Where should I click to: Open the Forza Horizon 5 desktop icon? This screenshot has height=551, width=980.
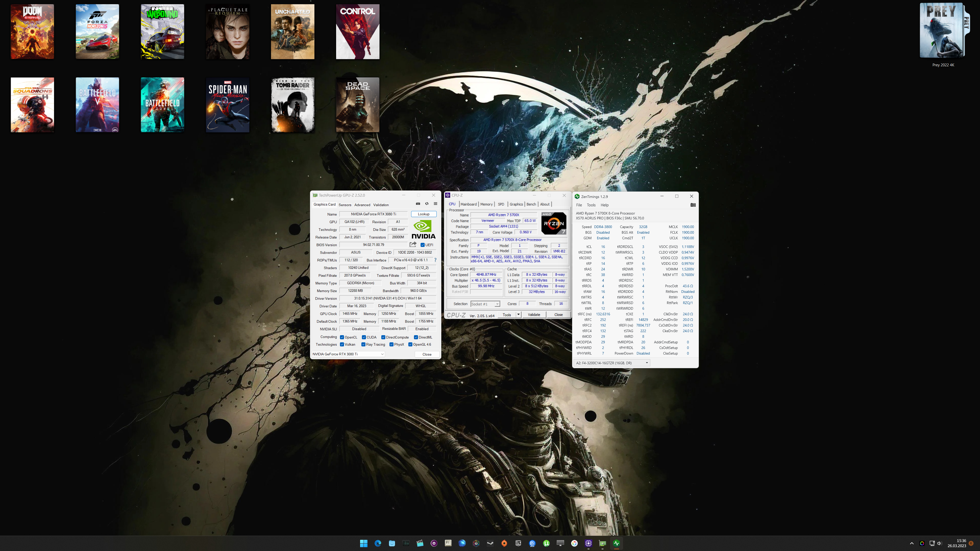(97, 32)
